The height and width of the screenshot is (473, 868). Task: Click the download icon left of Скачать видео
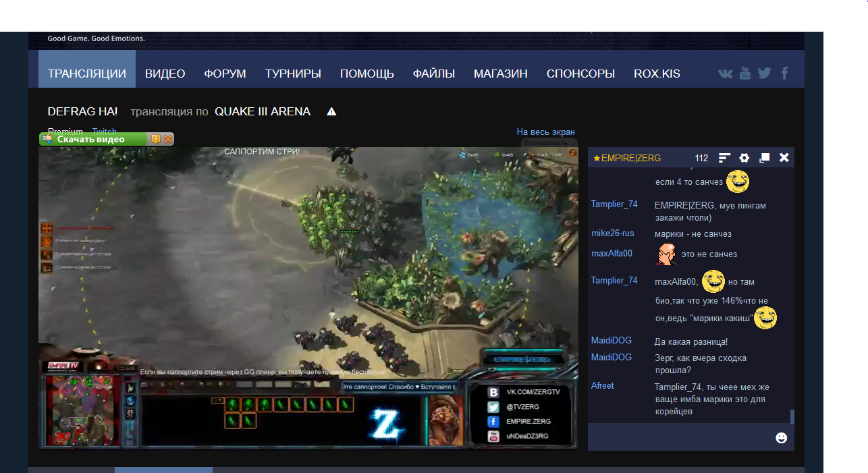click(x=47, y=139)
